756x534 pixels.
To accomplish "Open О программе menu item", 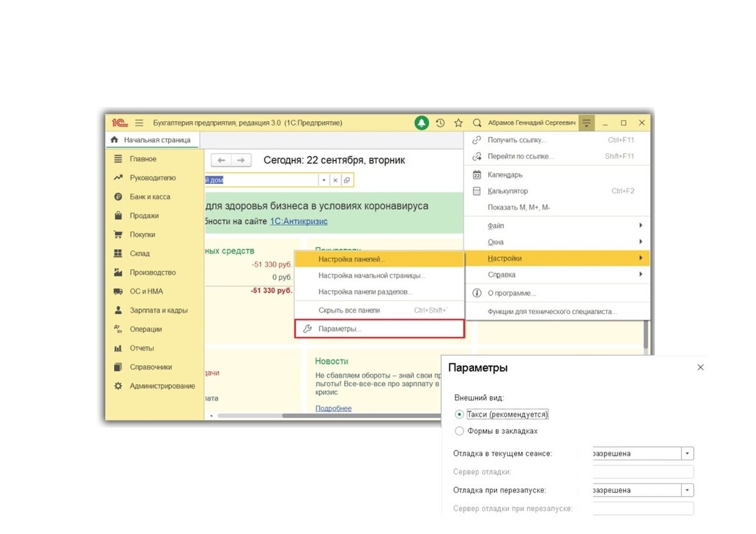I will click(557, 293).
